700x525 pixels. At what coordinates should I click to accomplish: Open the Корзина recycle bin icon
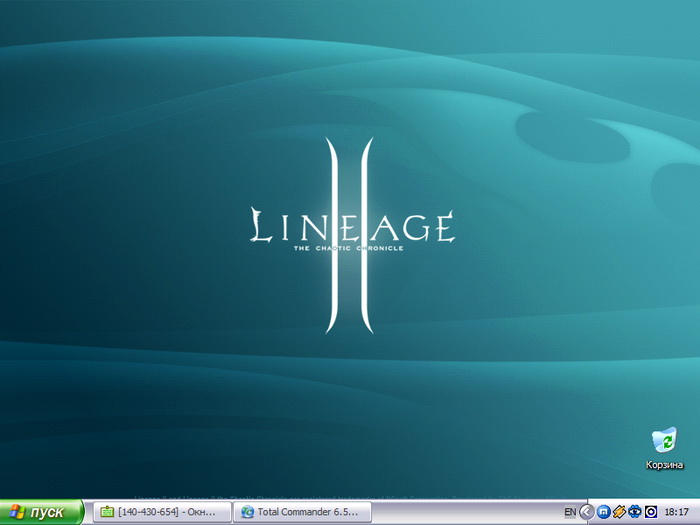tap(664, 440)
